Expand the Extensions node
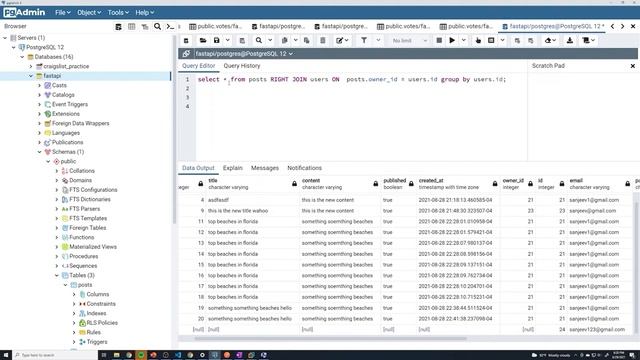This screenshot has width=640, height=360. [40, 114]
